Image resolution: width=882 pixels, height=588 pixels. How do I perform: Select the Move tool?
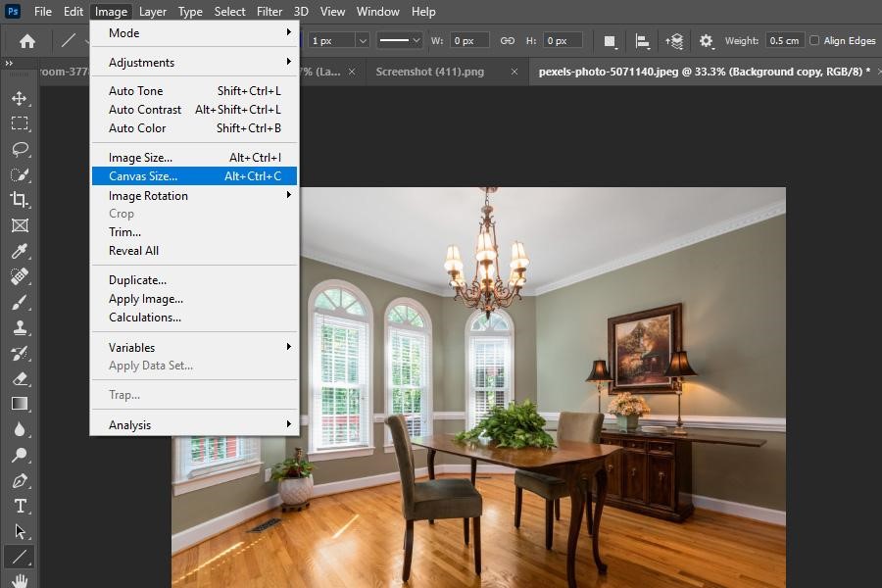(x=20, y=98)
